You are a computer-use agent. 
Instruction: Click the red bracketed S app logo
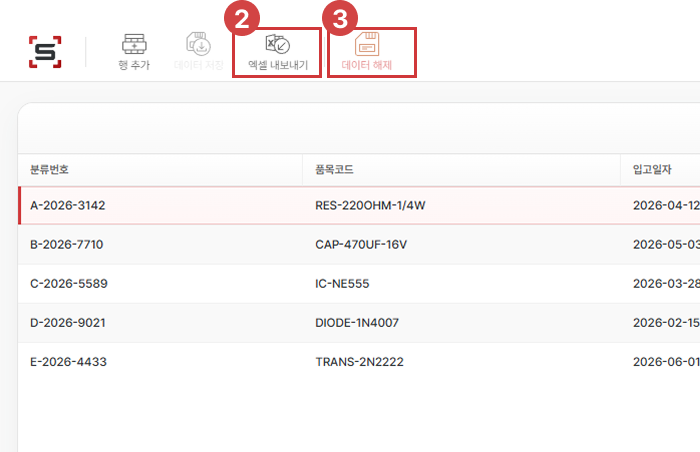(45, 52)
